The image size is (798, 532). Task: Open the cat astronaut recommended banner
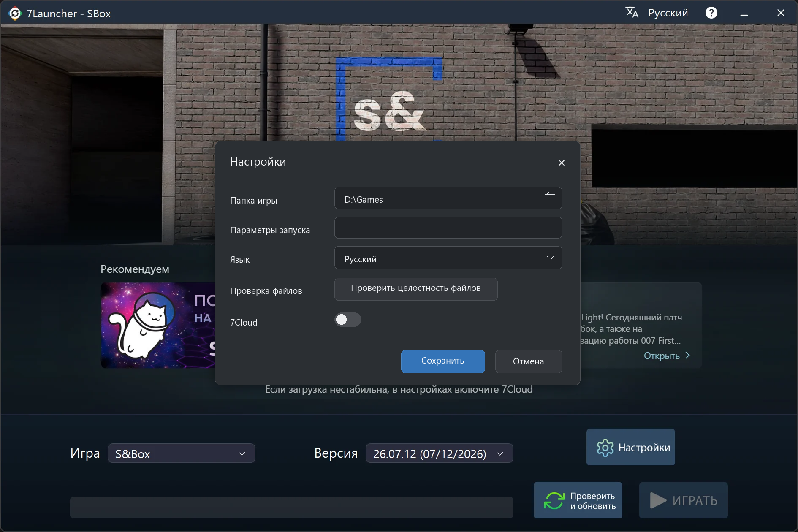click(x=158, y=325)
